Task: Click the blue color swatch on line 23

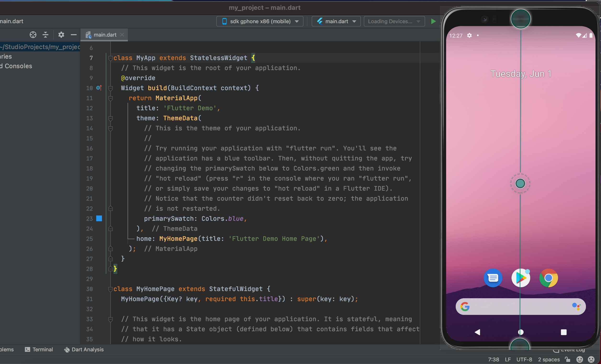Action: coord(99,218)
